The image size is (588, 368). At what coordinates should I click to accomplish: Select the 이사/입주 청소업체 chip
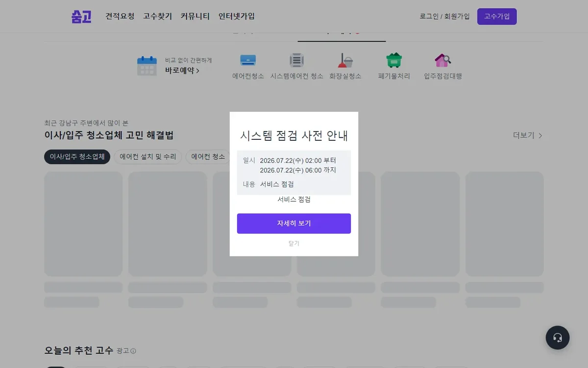click(77, 157)
